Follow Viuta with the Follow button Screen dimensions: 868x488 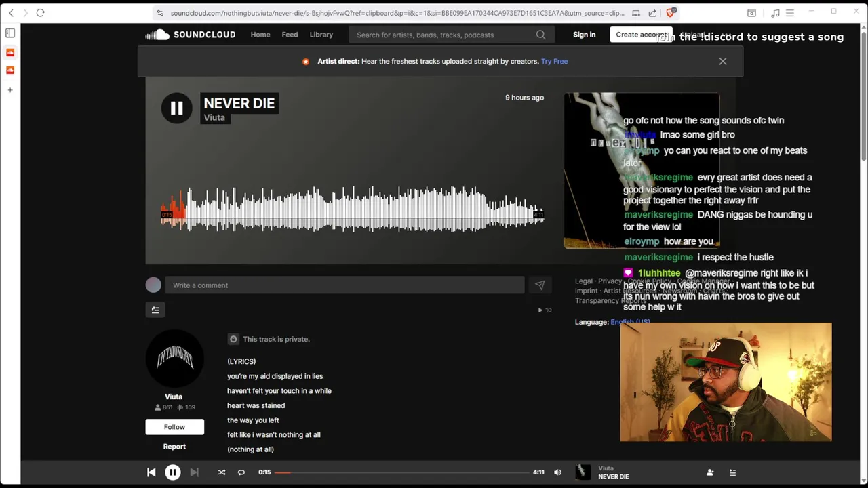click(174, 427)
